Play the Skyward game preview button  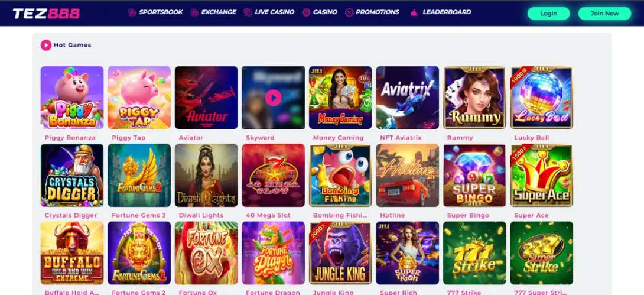[273, 98]
